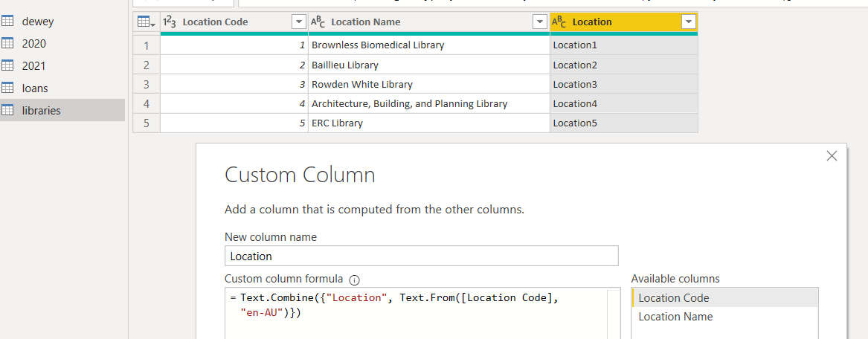Image resolution: width=868 pixels, height=339 pixels.
Task: Pick Location Name from Available columns list
Action: [675, 317]
